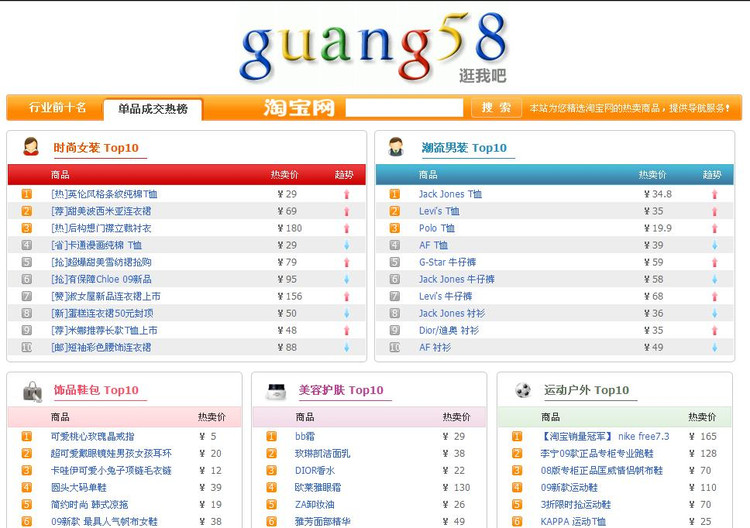Screen dimensions: 750x528
Task: Click down-trend arrow for Jack Jones 衬衫
Action: (x=715, y=313)
